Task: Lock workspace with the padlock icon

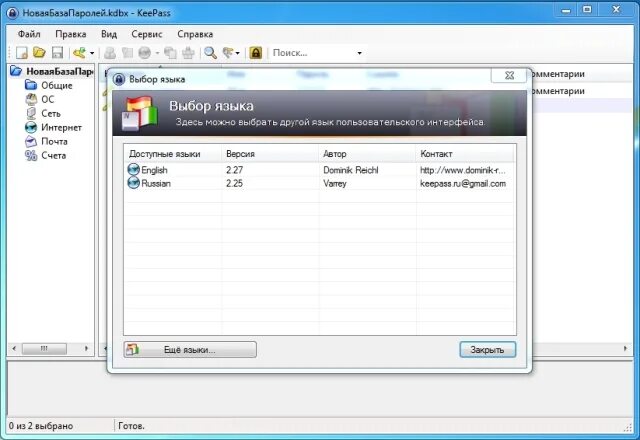Action: point(256,53)
